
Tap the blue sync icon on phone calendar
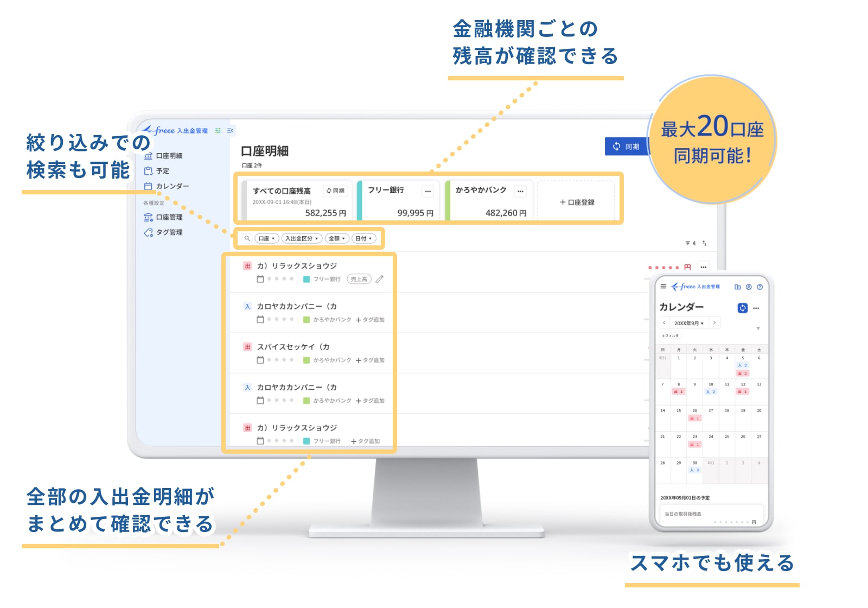coord(742,308)
